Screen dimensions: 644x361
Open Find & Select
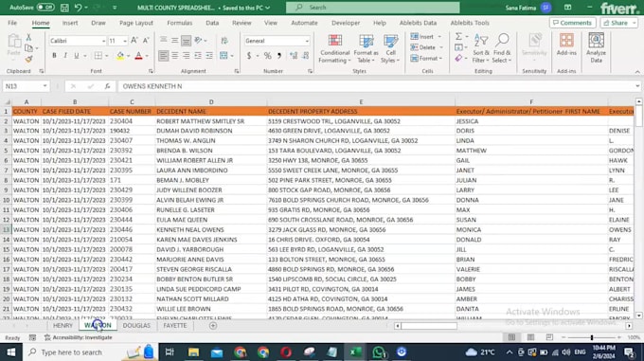point(502,49)
